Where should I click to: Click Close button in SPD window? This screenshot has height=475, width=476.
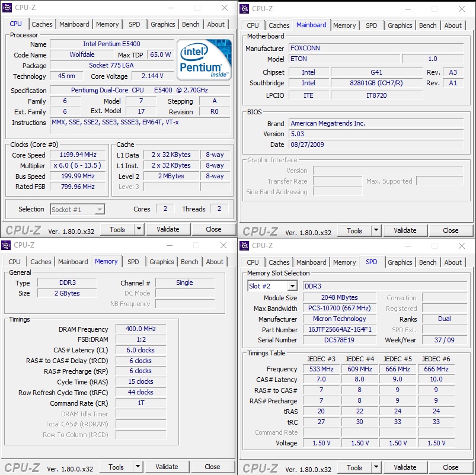coord(451,467)
